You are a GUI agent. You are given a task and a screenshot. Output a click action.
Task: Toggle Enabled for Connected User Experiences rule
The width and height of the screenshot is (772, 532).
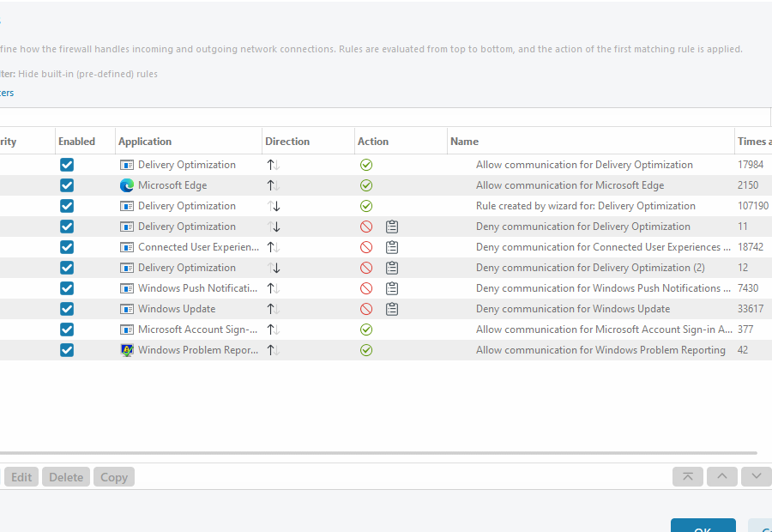67,247
